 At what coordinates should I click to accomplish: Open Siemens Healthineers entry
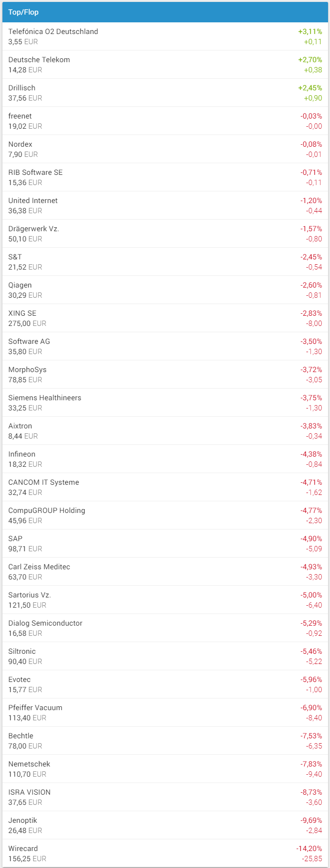[x=45, y=398]
